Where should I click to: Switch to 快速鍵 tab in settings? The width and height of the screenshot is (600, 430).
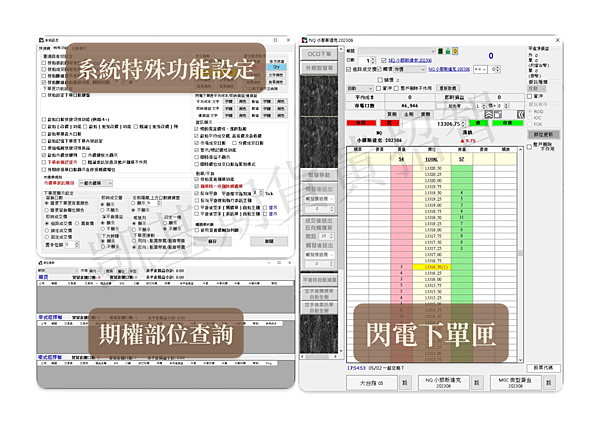(x=44, y=49)
